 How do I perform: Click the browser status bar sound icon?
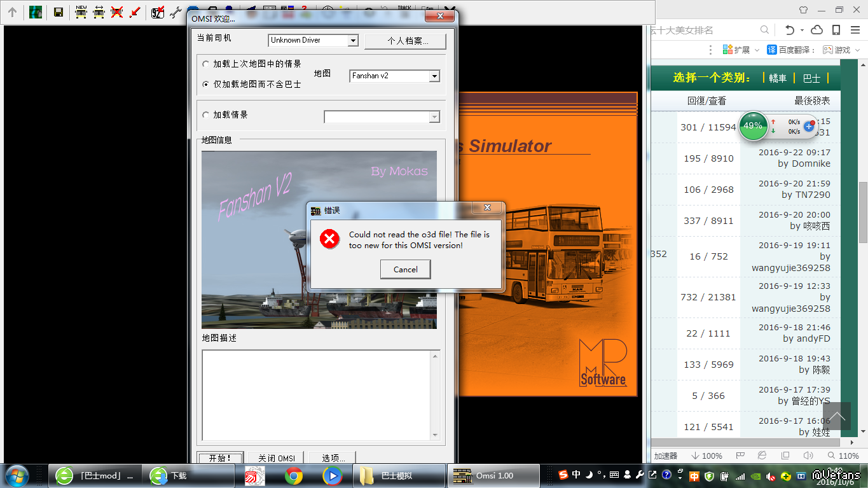(808, 456)
